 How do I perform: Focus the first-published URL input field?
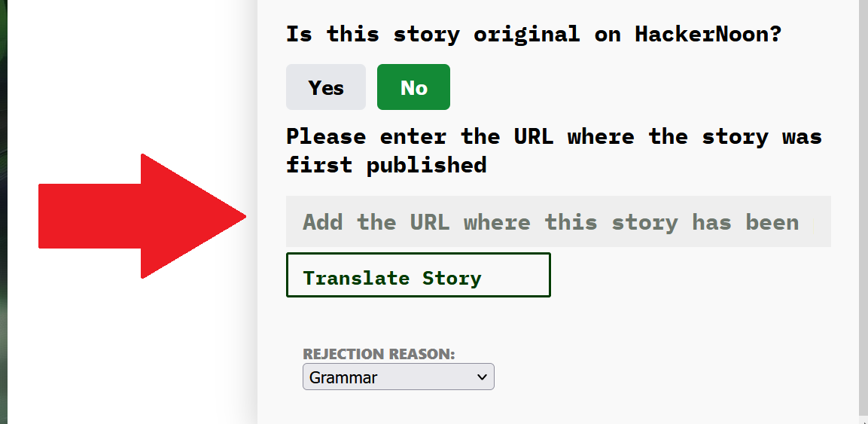(x=558, y=221)
